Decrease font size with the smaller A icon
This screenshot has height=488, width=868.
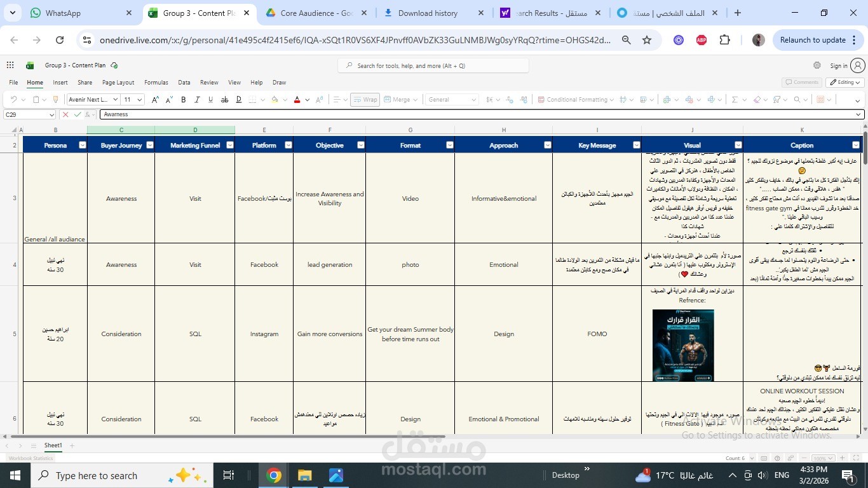point(169,99)
